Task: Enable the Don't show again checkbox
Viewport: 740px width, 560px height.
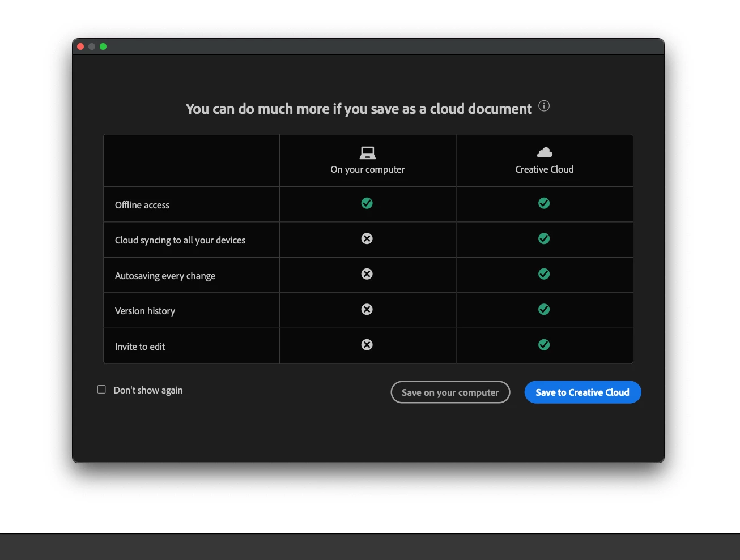Action: click(101, 390)
